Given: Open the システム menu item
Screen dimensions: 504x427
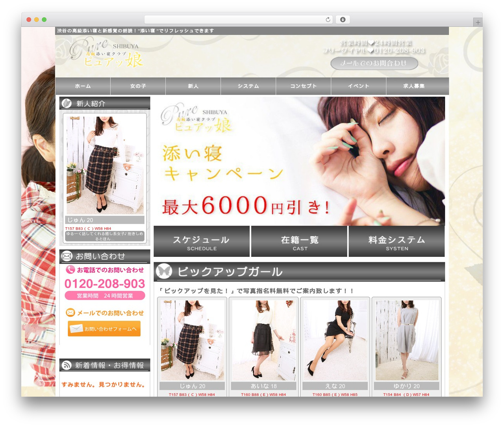Looking at the screenshot, I should pyautogui.click(x=248, y=86).
